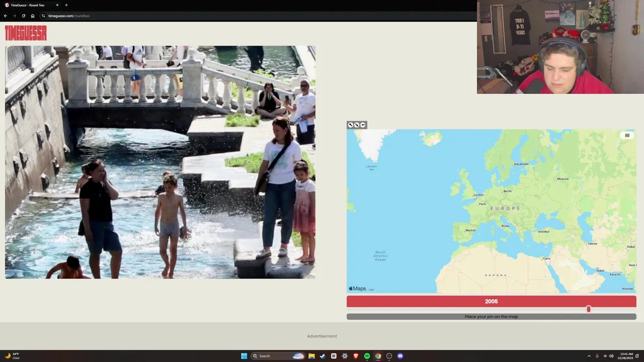Shrink map with second arrow button

click(357, 125)
